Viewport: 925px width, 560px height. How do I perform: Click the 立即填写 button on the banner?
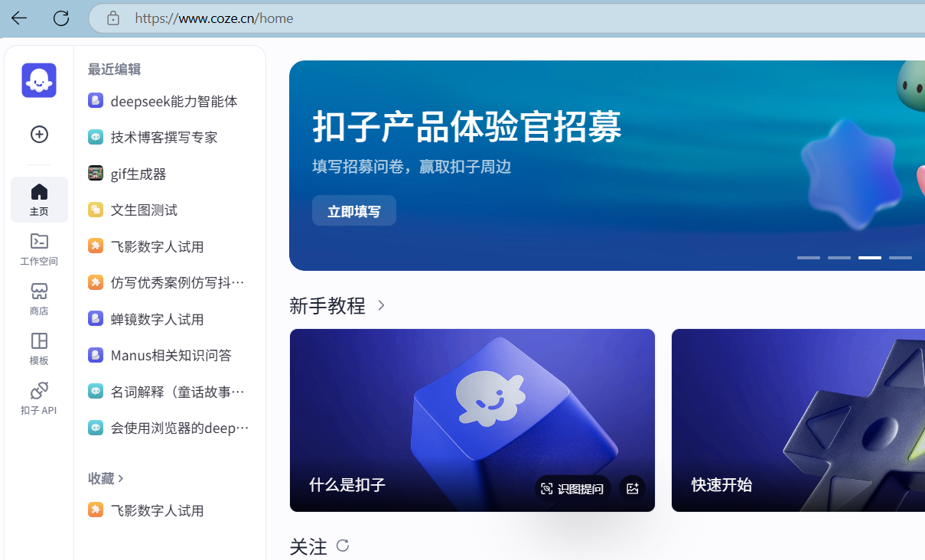click(354, 210)
